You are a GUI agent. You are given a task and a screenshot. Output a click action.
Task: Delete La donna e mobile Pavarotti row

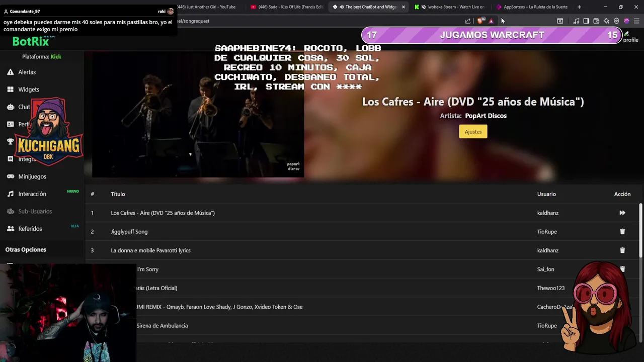point(622,250)
